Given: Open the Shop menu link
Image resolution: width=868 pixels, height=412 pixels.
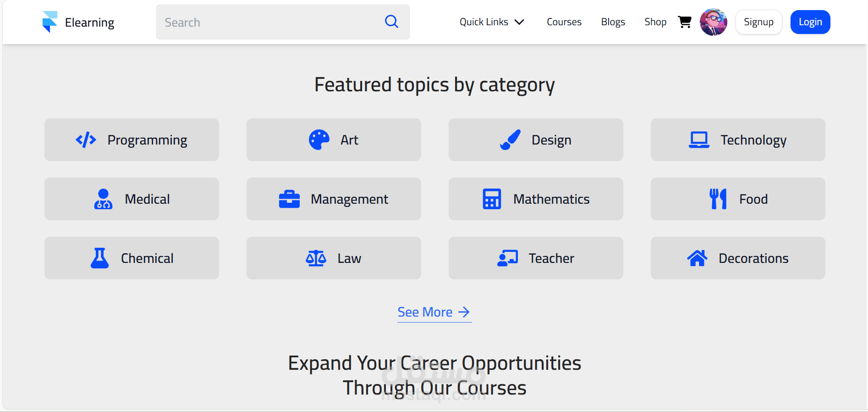Looking at the screenshot, I should (x=655, y=22).
